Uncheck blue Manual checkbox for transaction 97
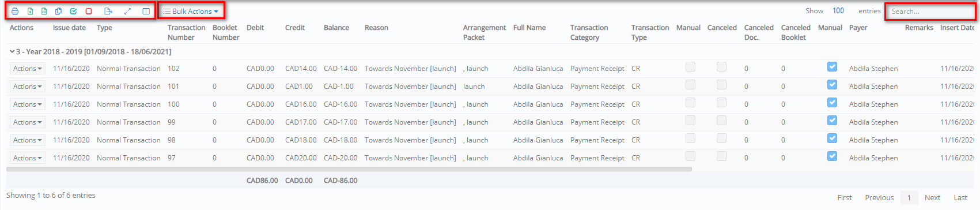The width and height of the screenshot is (980, 210). pyautogui.click(x=832, y=156)
